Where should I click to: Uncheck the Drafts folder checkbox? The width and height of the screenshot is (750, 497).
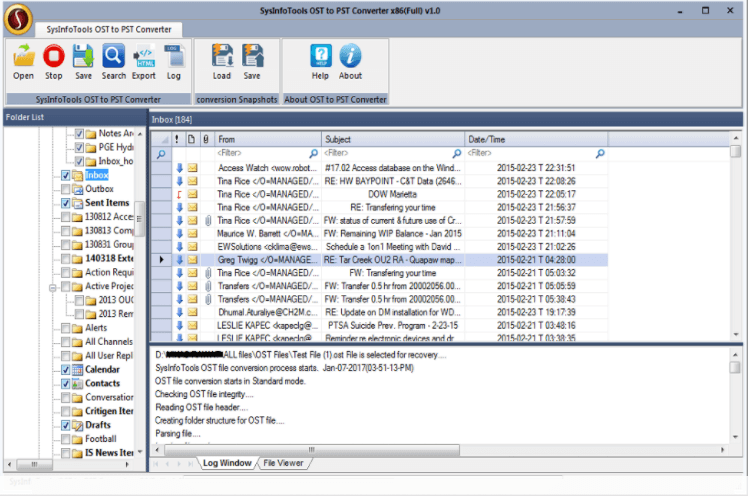click(x=66, y=425)
